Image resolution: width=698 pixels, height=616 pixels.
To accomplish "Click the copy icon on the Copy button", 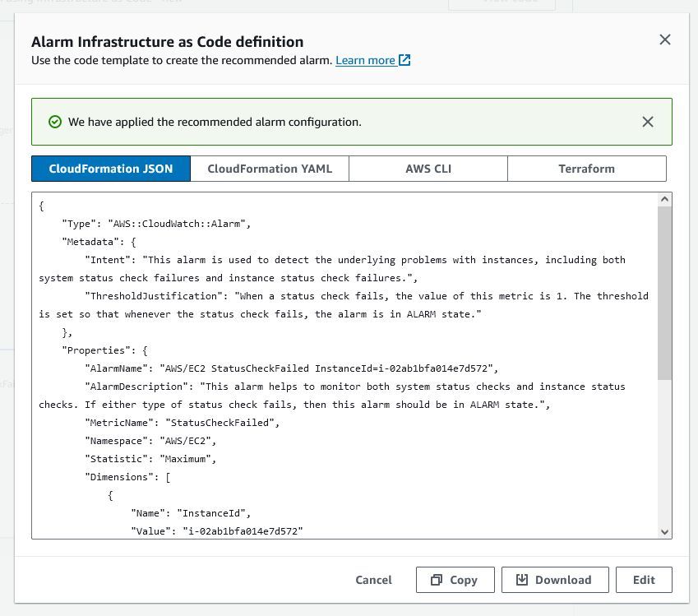I will click(438, 580).
